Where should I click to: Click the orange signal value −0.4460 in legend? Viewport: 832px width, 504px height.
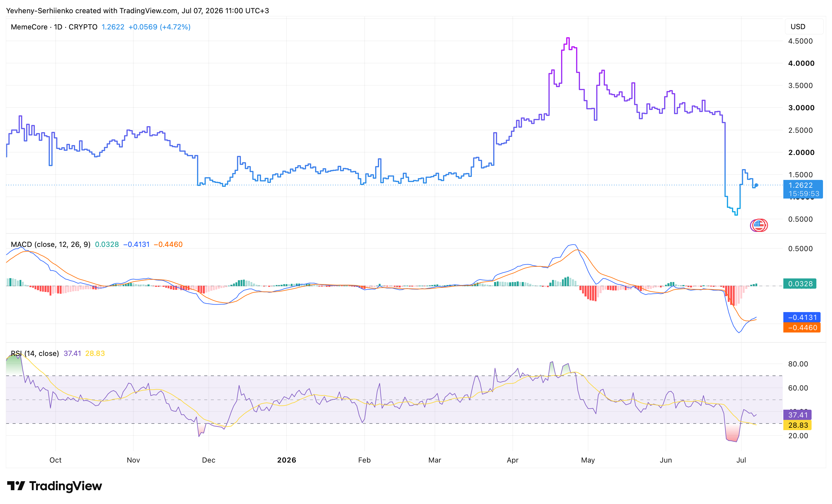pos(168,244)
